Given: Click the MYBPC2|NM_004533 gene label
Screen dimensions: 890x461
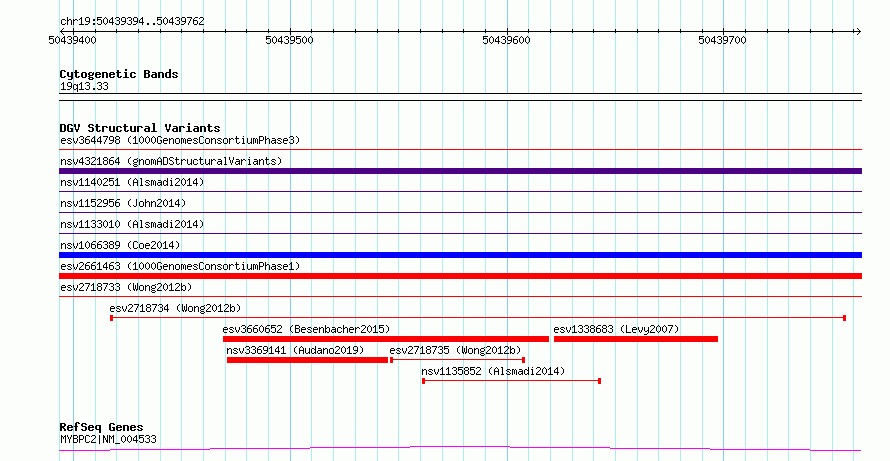Looking at the screenshot, I should tap(108, 439).
